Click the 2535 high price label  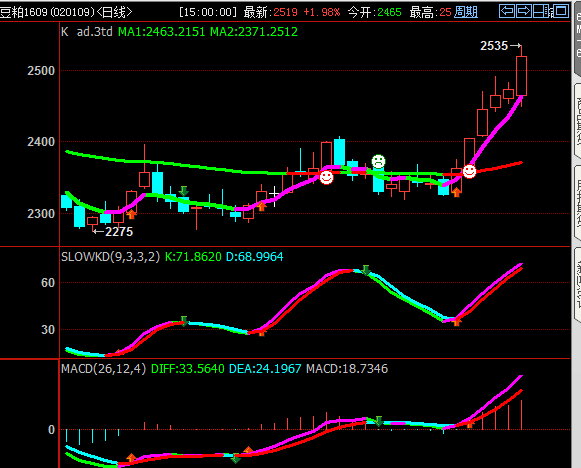tap(494, 46)
